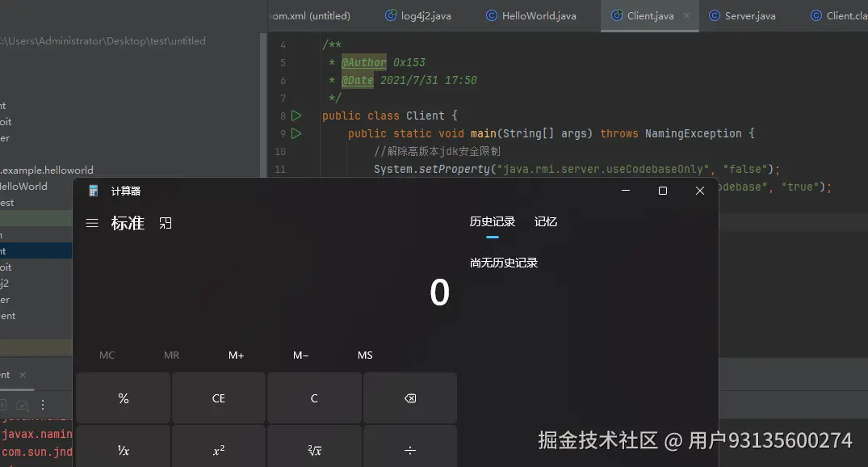Click the Chinese comment on line 10
The height and width of the screenshot is (467, 868).
[x=438, y=151]
